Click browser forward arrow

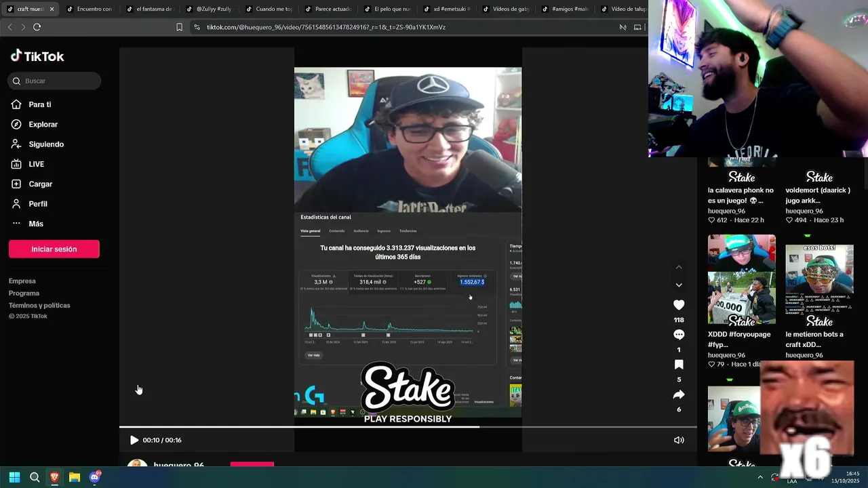(x=23, y=27)
